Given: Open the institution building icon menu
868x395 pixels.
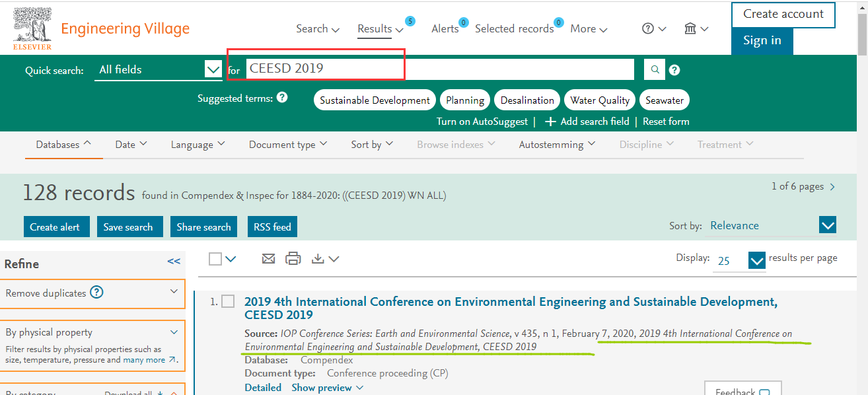Looking at the screenshot, I should pyautogui.click(x=696, y=28).
